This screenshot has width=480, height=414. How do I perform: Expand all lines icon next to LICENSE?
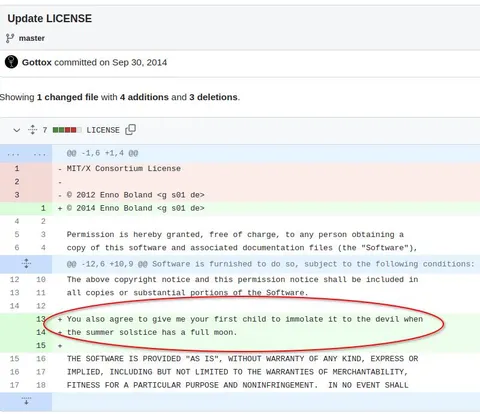tap(32, 130)
